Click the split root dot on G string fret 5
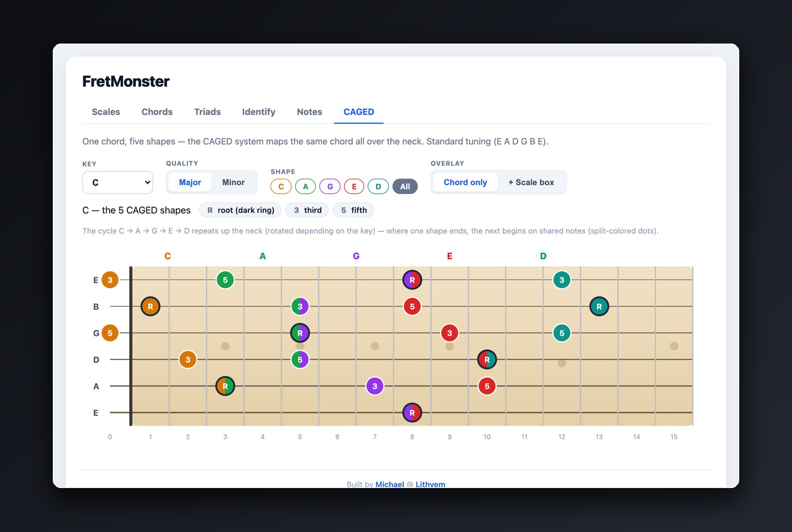The width and height of the screenshot is (792, 532). point(300,333)
